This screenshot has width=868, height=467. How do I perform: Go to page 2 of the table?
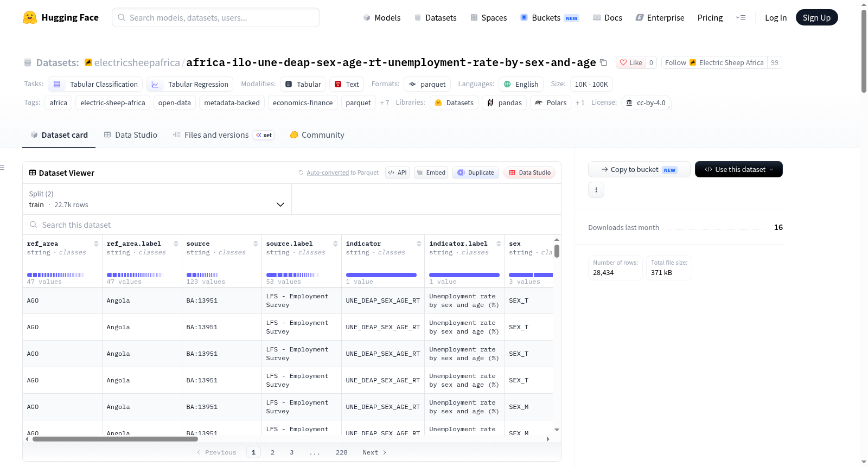272,452
